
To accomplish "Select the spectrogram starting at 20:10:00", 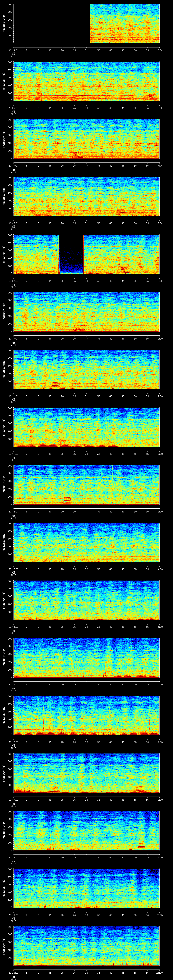I will (87, 369).
